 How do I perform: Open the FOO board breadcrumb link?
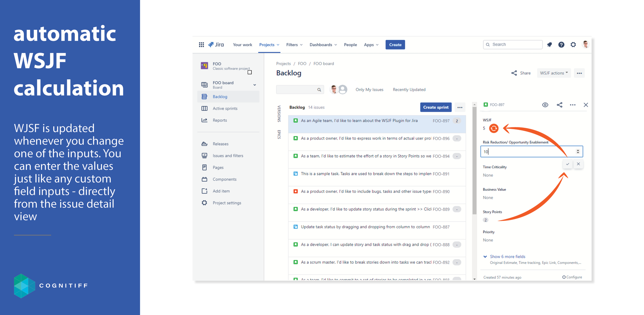point(324,64)
